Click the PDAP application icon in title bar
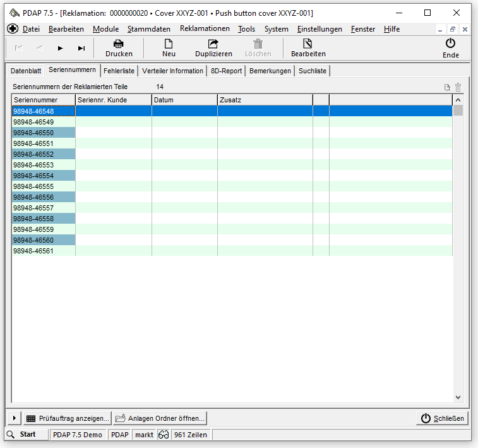The height and width of the screenshot is (448, 478). (14, 13)
